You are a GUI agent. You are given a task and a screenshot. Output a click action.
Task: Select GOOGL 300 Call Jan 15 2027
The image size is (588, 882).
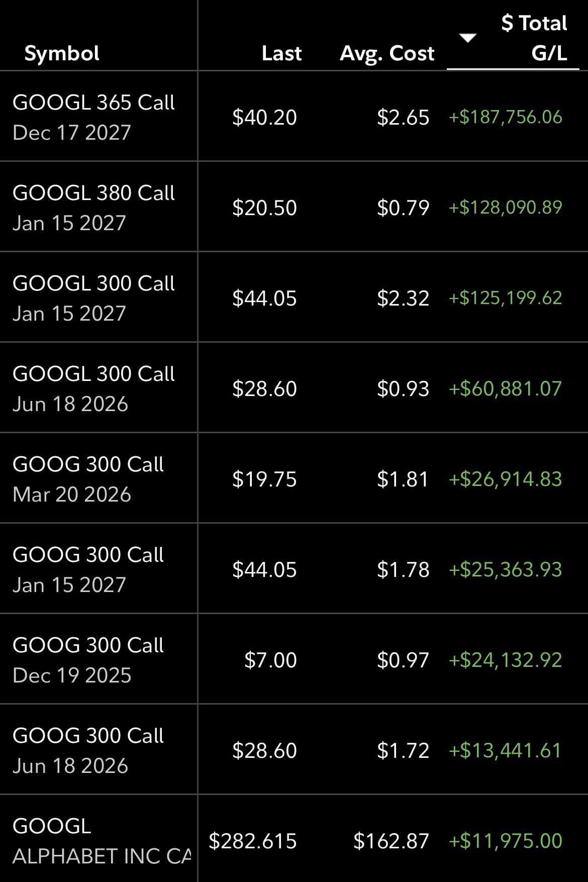(x=93, y=298)
